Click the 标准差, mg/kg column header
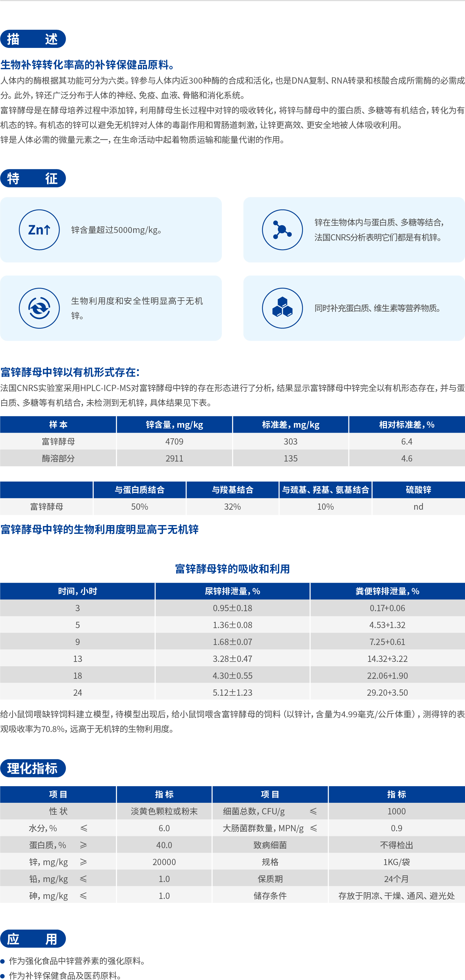The height and width of the screenshot is (980, 465). coord(290,425)
